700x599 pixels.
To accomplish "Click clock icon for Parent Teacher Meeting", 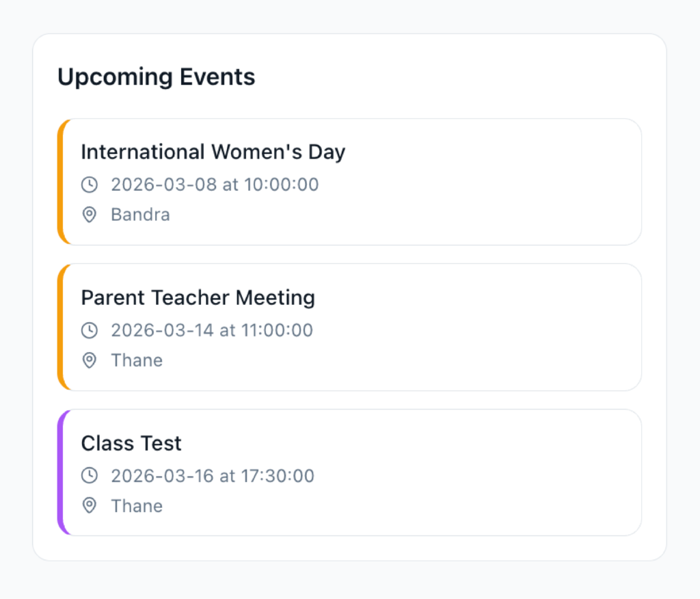I will tap(90, 330).
